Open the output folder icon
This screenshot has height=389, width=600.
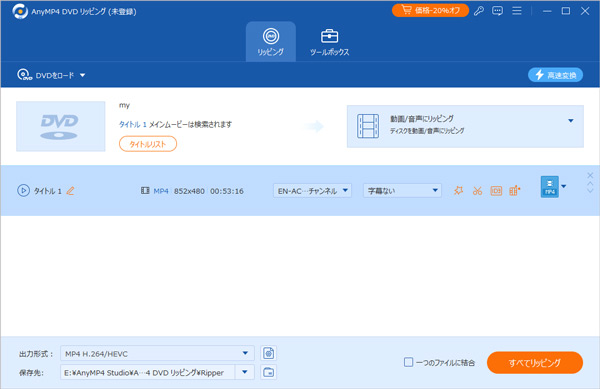click(269, 372)
